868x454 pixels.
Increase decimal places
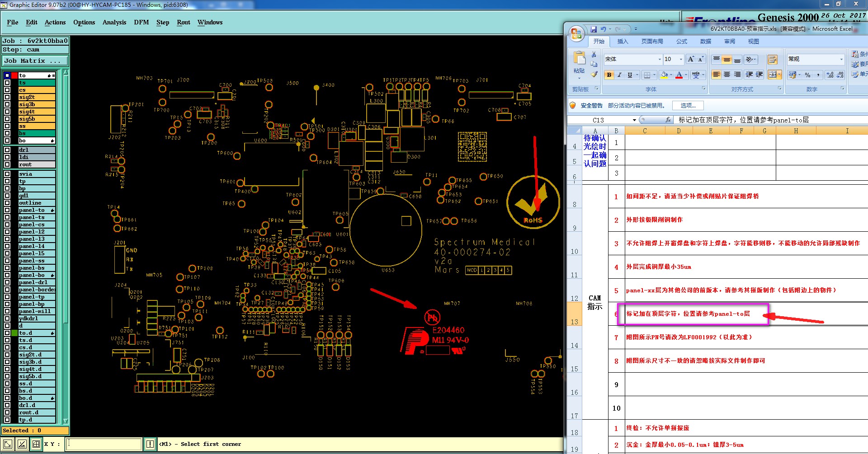(830, 75)
